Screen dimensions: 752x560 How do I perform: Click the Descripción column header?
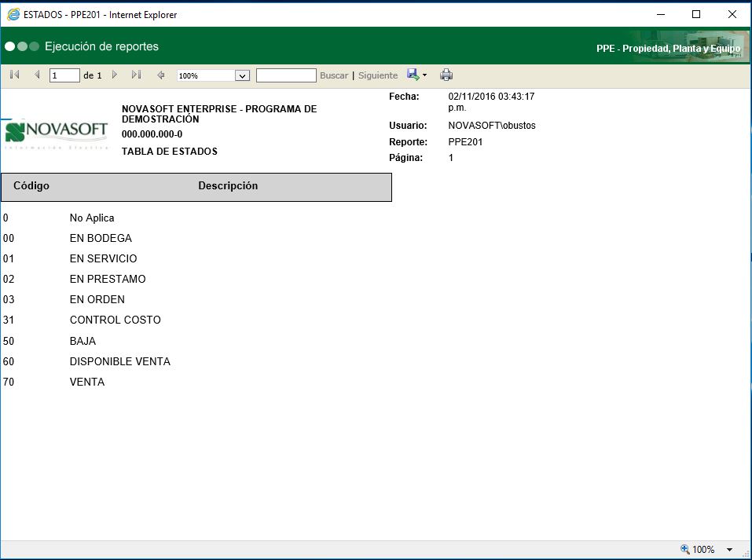(228, 185)
